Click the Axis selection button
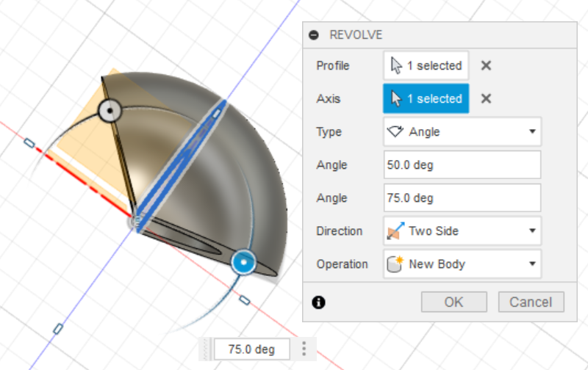Image resolution: width=588 pixels, height=370 pixels. (426, 98)
